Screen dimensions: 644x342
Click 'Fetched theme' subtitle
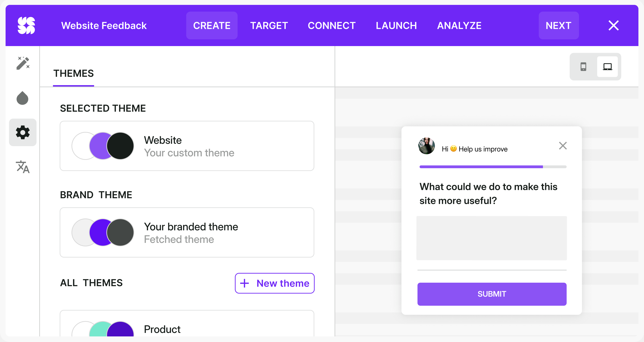179,240
